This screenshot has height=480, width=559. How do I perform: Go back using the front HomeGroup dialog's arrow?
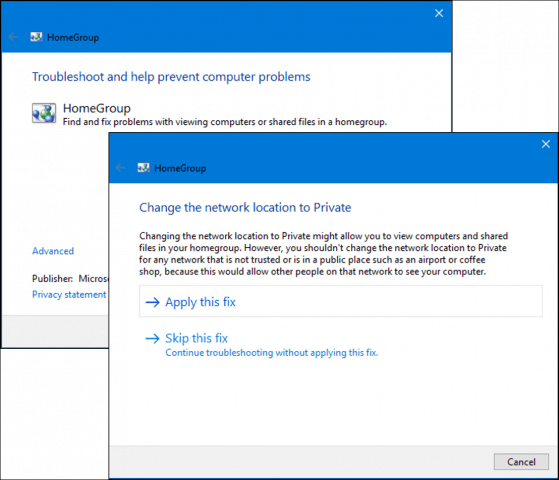(120, 168)
